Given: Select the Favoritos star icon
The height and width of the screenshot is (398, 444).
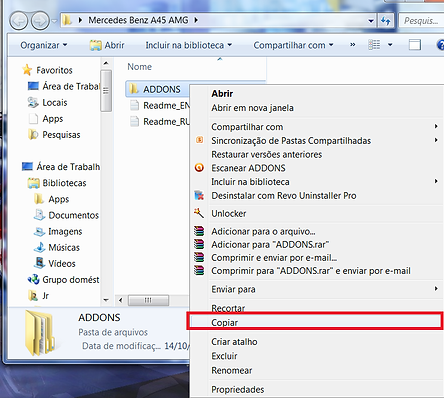Looking at the screenshot, I should pos(27,70).
